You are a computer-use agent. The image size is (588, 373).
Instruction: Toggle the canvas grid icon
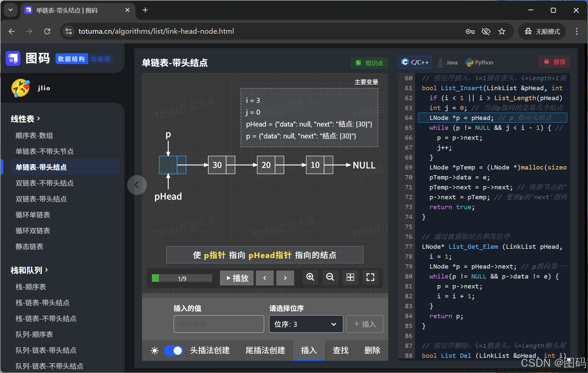click(350, 277)
